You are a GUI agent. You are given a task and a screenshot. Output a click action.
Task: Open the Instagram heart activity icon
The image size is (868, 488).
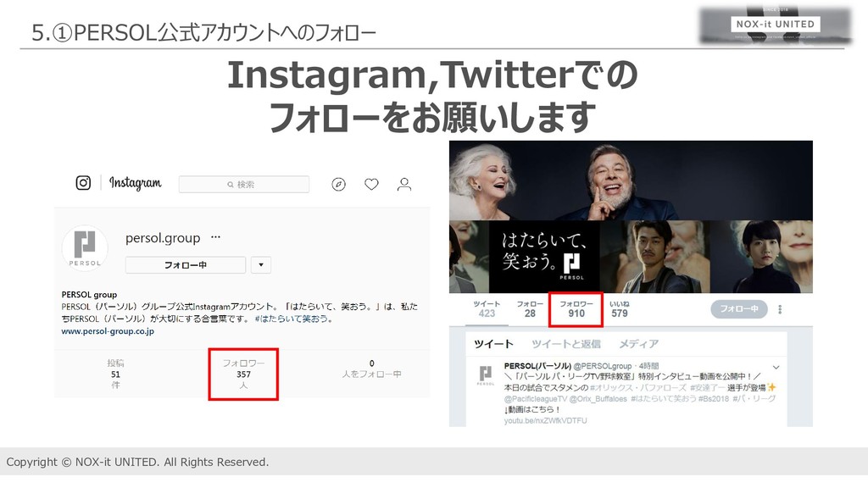371,184
